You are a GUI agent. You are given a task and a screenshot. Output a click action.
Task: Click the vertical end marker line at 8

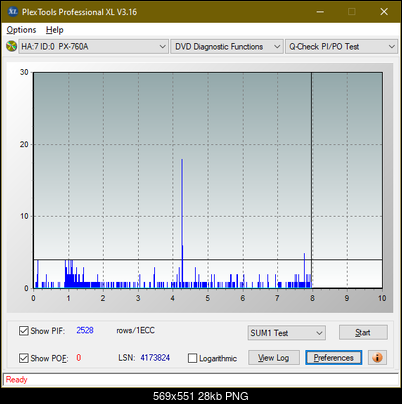[312, 180]
